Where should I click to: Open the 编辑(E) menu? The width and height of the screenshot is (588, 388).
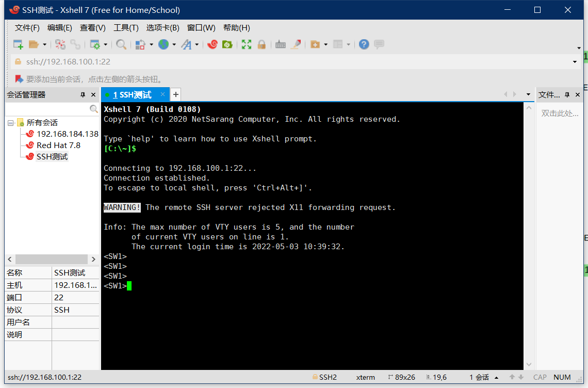[60, 28]
